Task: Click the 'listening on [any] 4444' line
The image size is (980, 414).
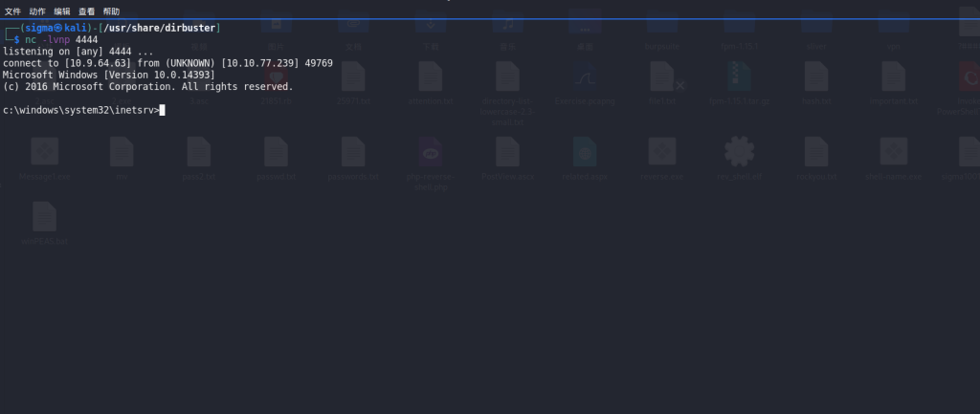Action: pos(78,52)
